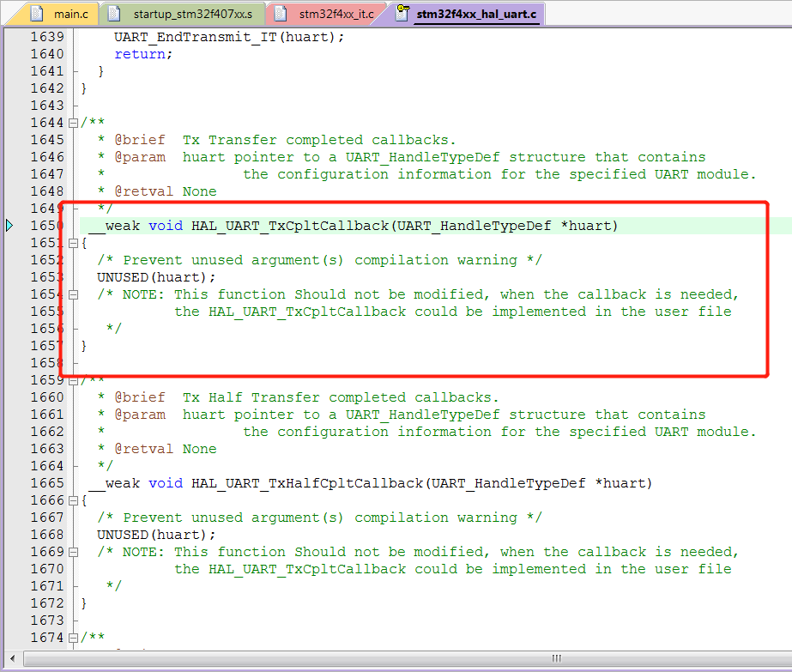
Task: Click line number 1639 in the gutter
Action: pos(47,37)
